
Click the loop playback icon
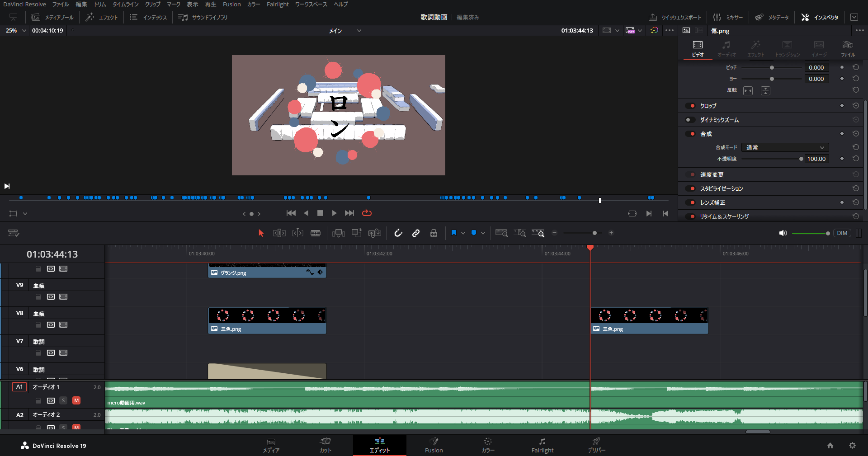[x=367, y=213]
